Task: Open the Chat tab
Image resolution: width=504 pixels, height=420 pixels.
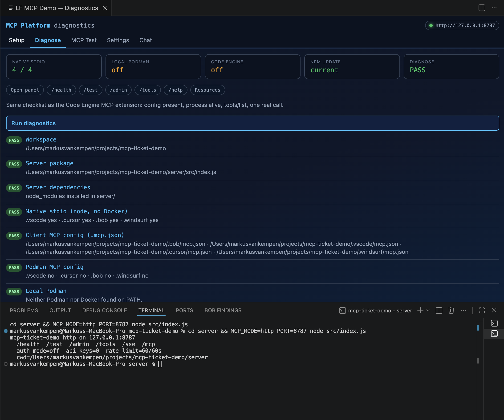Action: tap(146, 40)
